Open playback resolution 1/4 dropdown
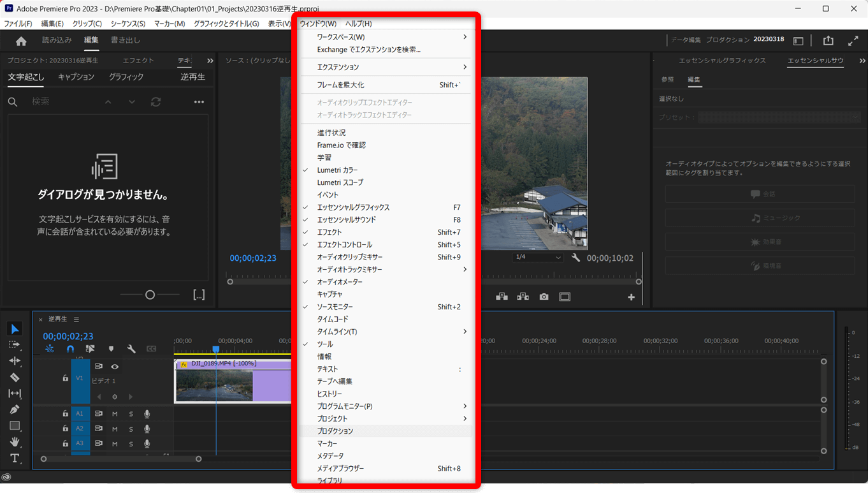 point(539,257)
